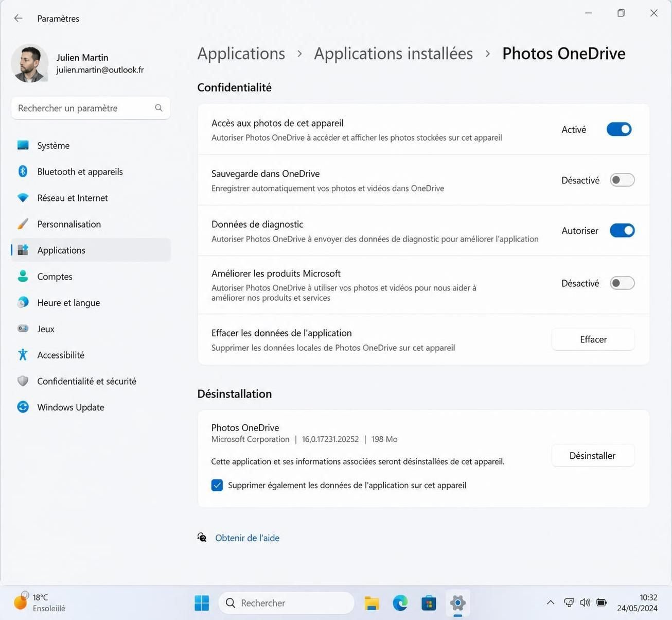672x620 pixels.
Task: Click the Applications sidebar icon
Action: [23, 250]
